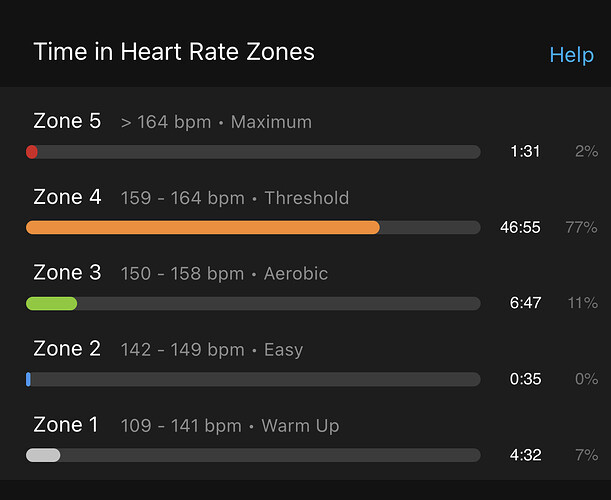The image size is (611, 500).
Task: Click the 159 - 164 bpm Threshold text
Action: click(x=235, y=198)
